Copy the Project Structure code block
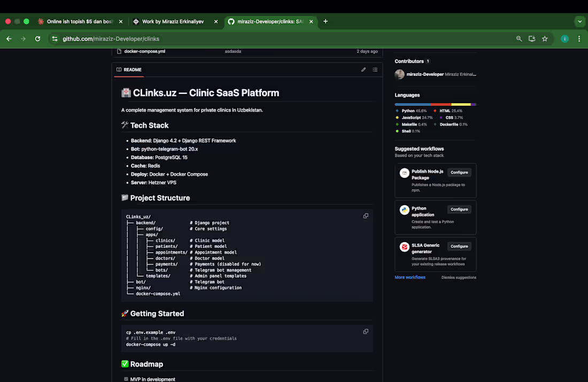 (x=366, y=216)
